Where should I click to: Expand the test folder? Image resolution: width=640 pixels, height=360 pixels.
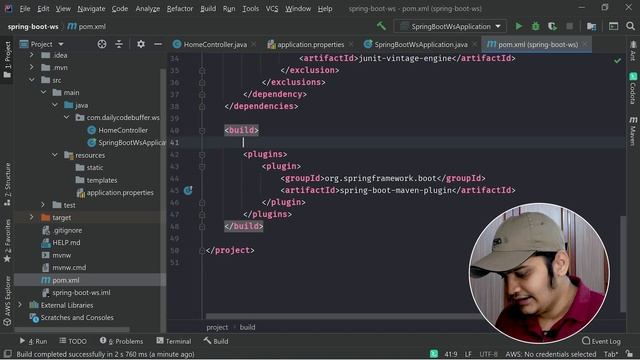pos(43,205)
